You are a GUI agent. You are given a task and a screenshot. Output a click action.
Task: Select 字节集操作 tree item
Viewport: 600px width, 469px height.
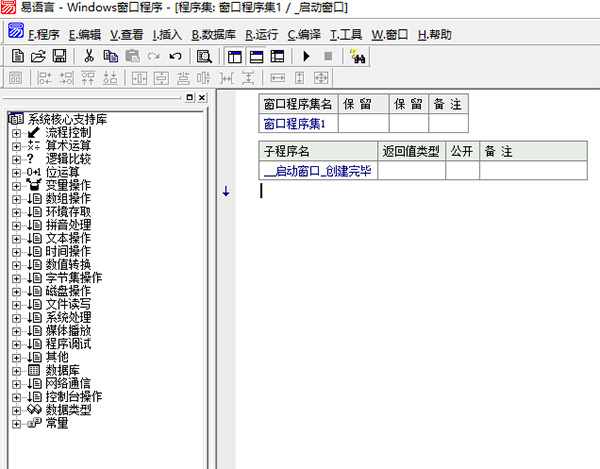pos(74,278)
